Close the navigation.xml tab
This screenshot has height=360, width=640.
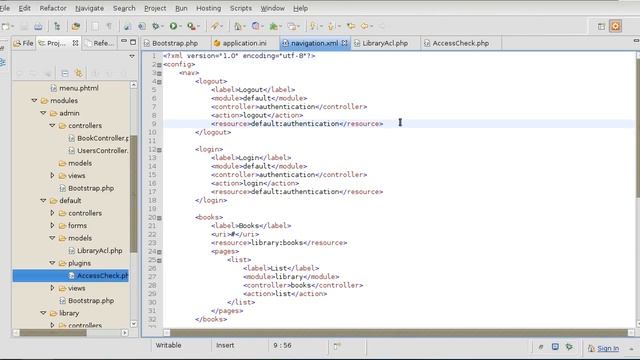[344, 43]
